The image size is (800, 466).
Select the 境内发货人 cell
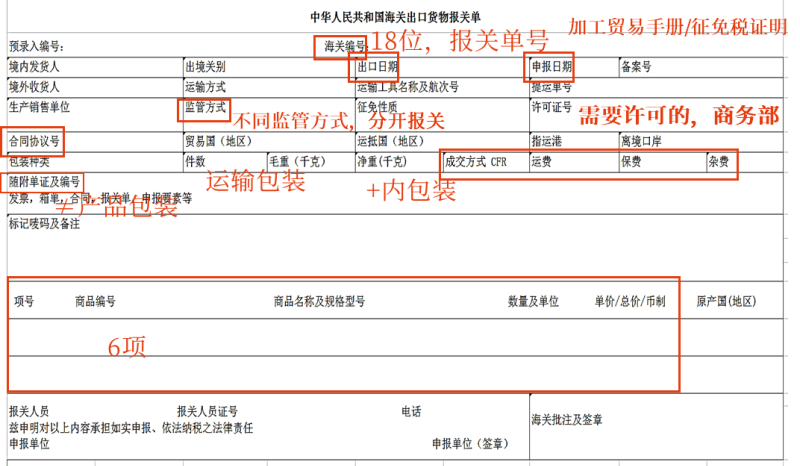(95, 67)
